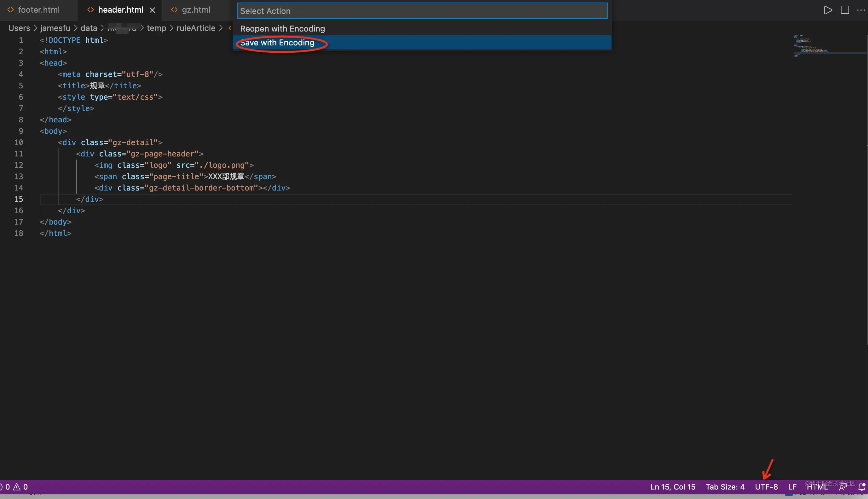This screenshot has height=499, width=868.
Task: Click the warnings triangle icon in status bar
Action: pos(16,487)
